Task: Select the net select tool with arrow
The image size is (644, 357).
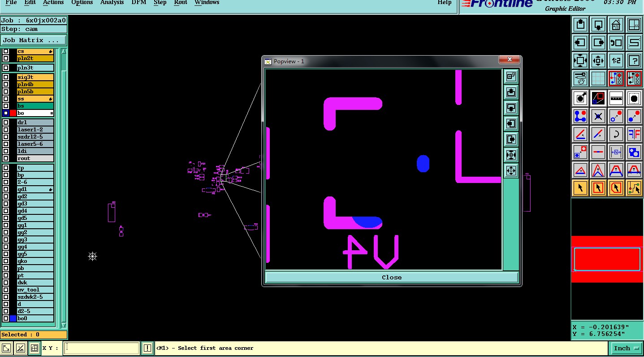Action: pos(634,188)
